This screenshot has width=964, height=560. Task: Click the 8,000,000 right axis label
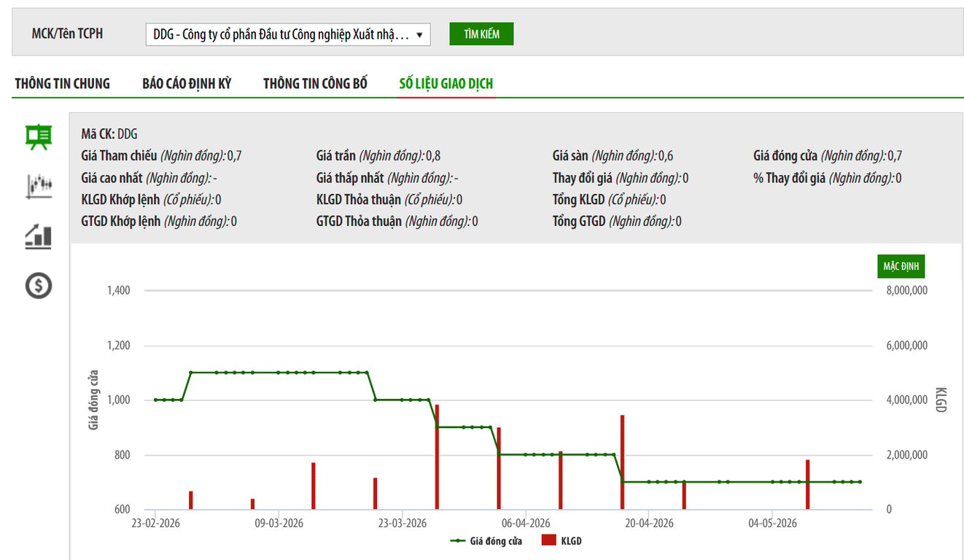(906, 290)
